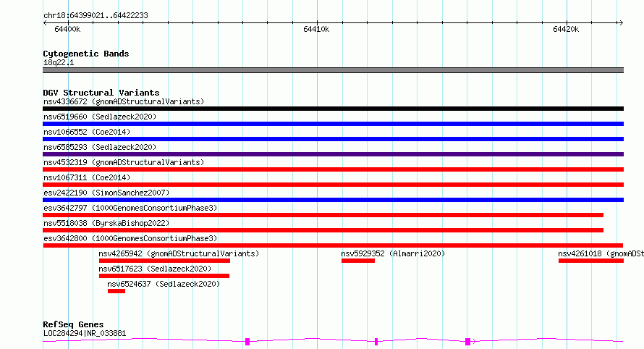
Task: Click the red bar under nsv1067311
Action: pos(333,185)
